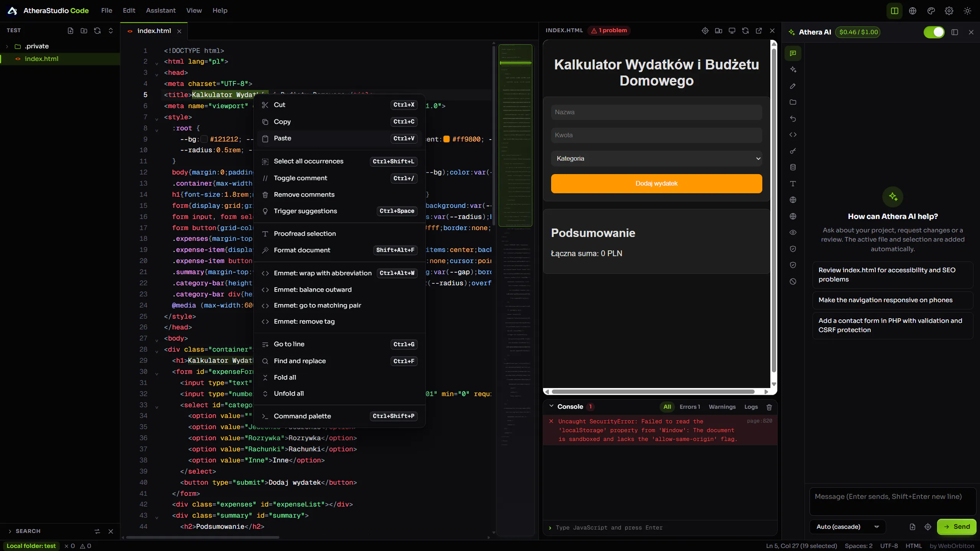Switch preview to desktop monitor icon
This screenshot has height=551, width=980.
point(732,31)
